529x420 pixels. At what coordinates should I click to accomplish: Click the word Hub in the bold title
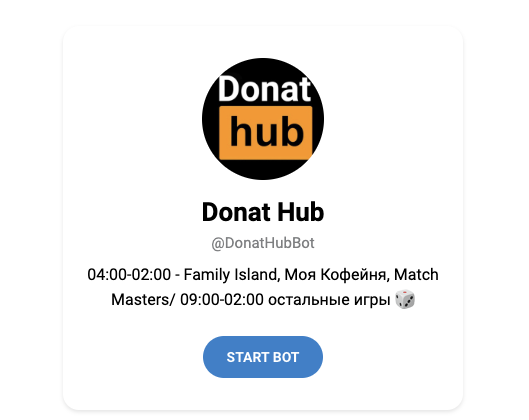[x=301, y=212]
